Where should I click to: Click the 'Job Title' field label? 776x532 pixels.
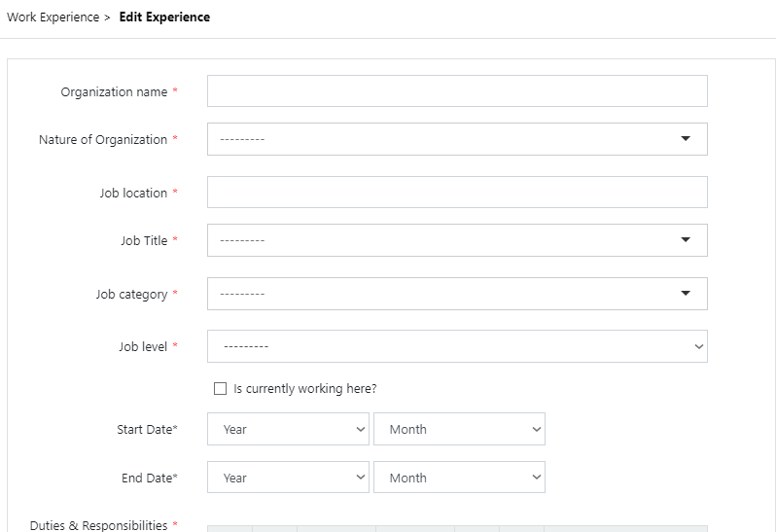tap(144, 241)
